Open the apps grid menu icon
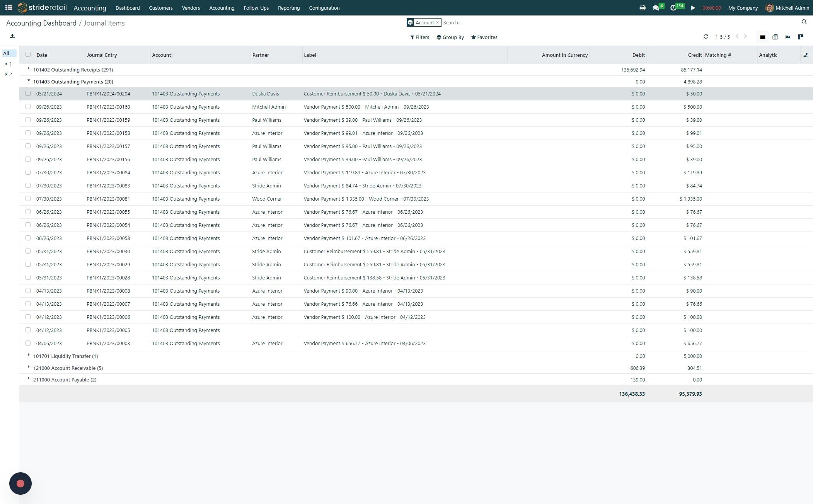This screenshot has height=504, width=813. (x=9, y=8)
